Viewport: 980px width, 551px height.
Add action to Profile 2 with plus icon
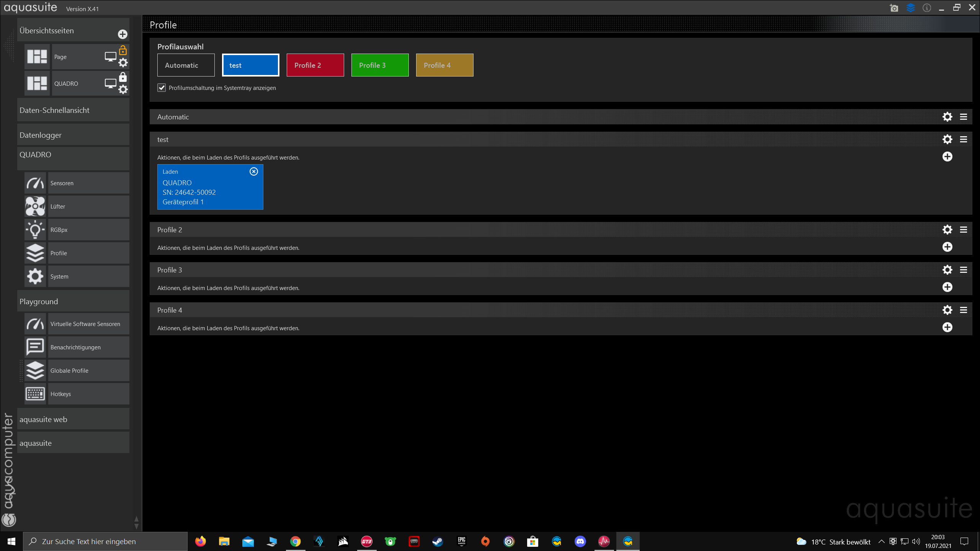pos(947,247)
